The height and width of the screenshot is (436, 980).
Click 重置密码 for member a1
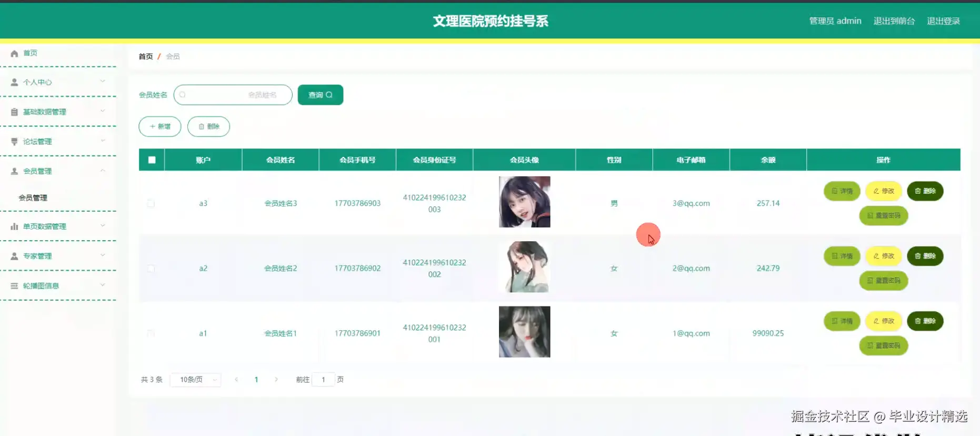(x=884, y=345)
